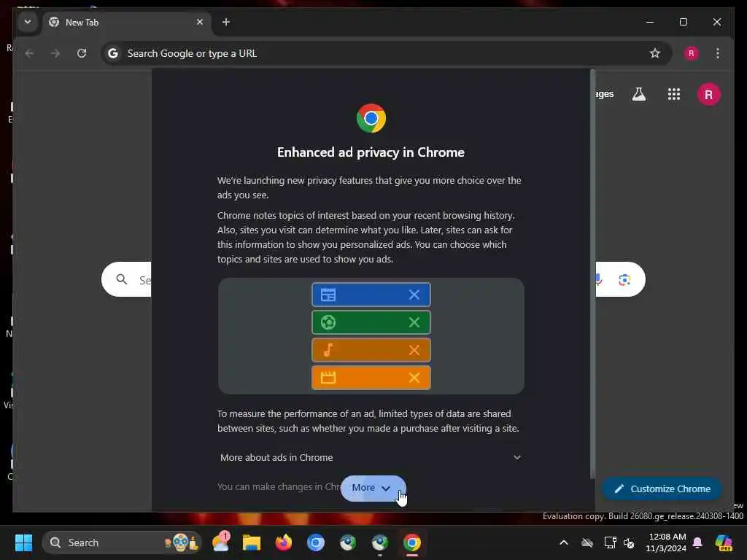Open Windows Start menu

tap(23, 542)
